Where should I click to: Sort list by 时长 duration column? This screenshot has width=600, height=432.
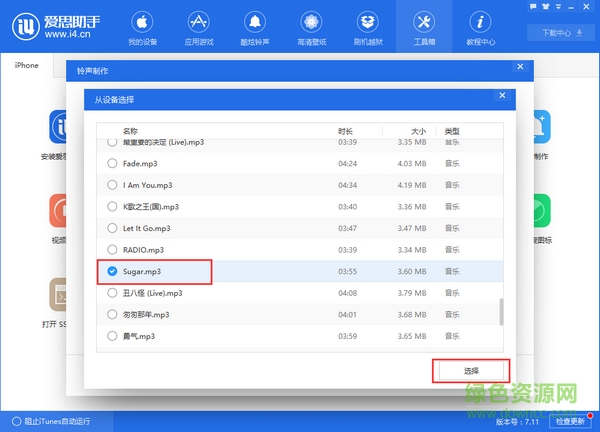click(x=345, y=131)
